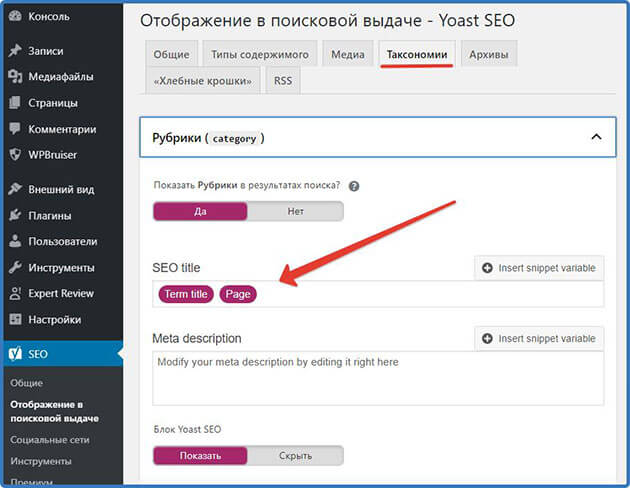Open the «Хлебные крошки» tab

pos(203,81)
